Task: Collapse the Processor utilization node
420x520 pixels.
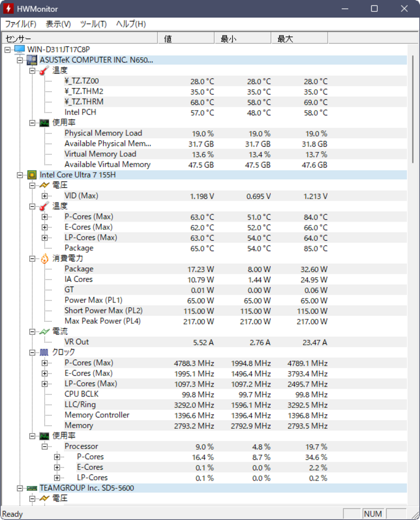Action: coord(45,446)
